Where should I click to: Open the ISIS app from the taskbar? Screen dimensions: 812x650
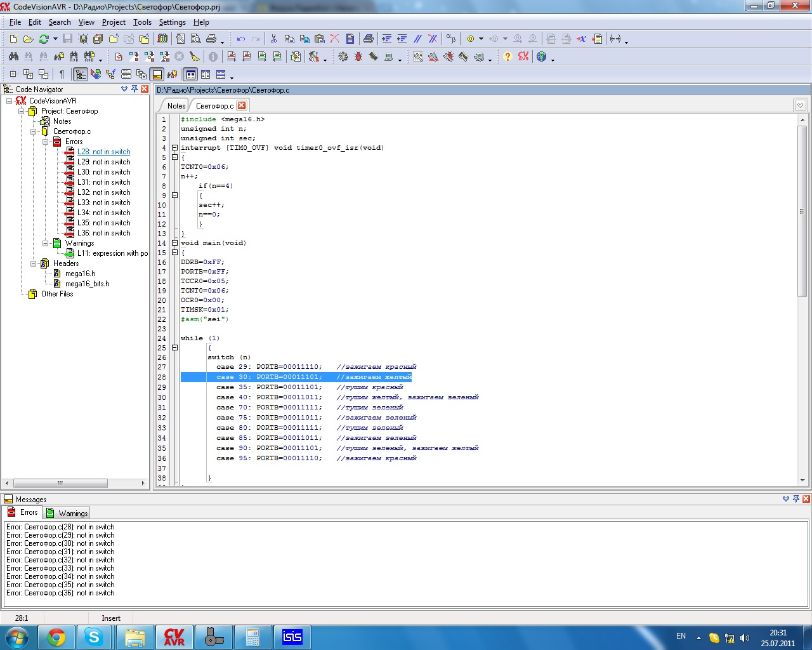pyautogui.click(x=292, y=637)
